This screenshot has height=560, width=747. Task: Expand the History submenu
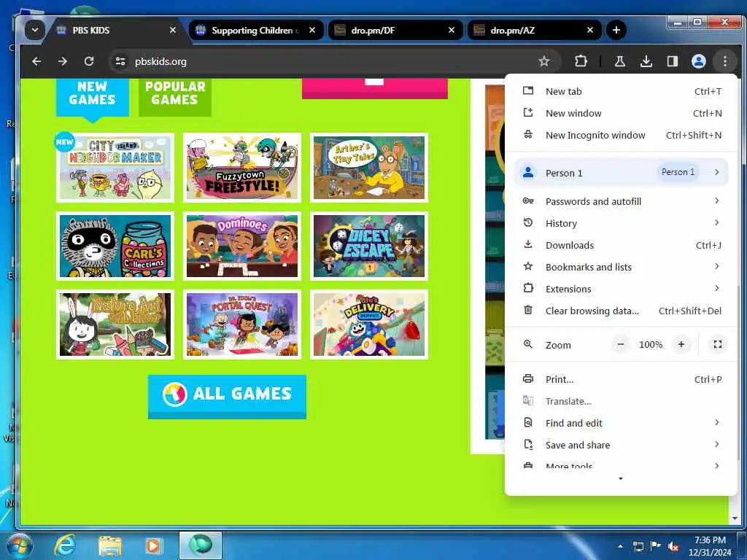(x=622, y=223)
